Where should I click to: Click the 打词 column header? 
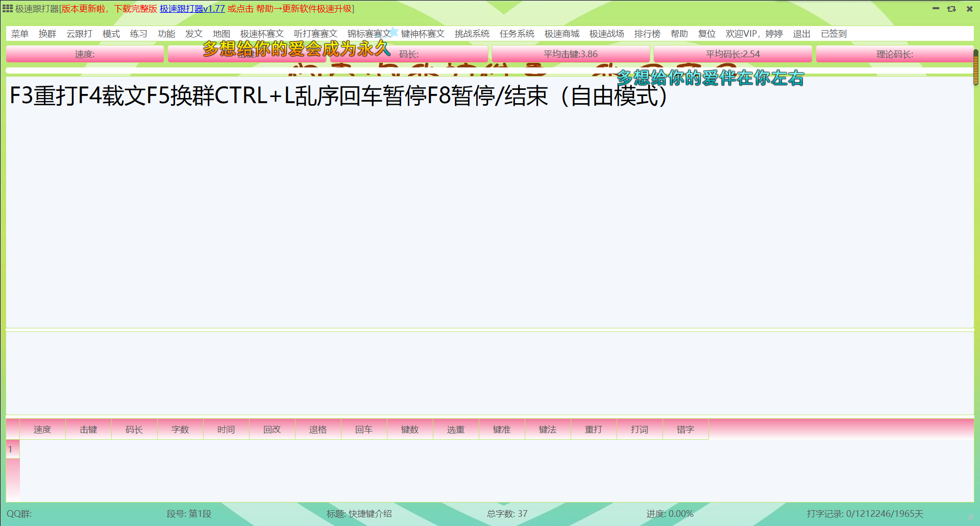click(640, 429)
